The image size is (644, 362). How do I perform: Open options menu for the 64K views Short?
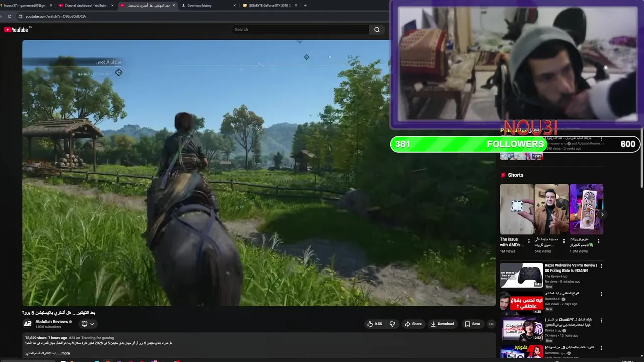pos(563,241)
